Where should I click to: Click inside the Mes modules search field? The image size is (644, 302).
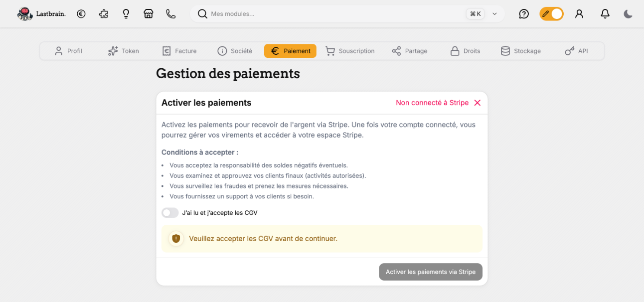[x=299, y=13]
